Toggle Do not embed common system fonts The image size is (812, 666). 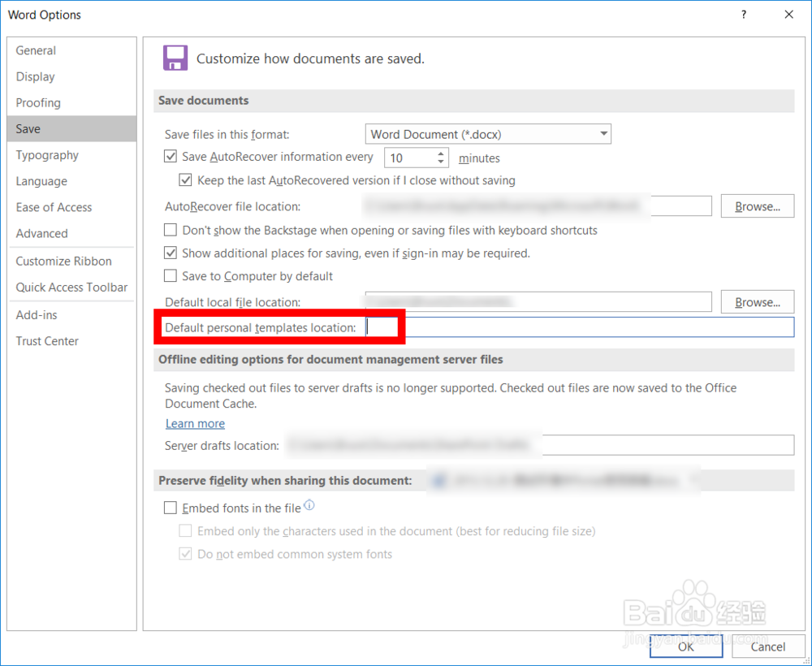pyautogui.click(x=185, y=554)
